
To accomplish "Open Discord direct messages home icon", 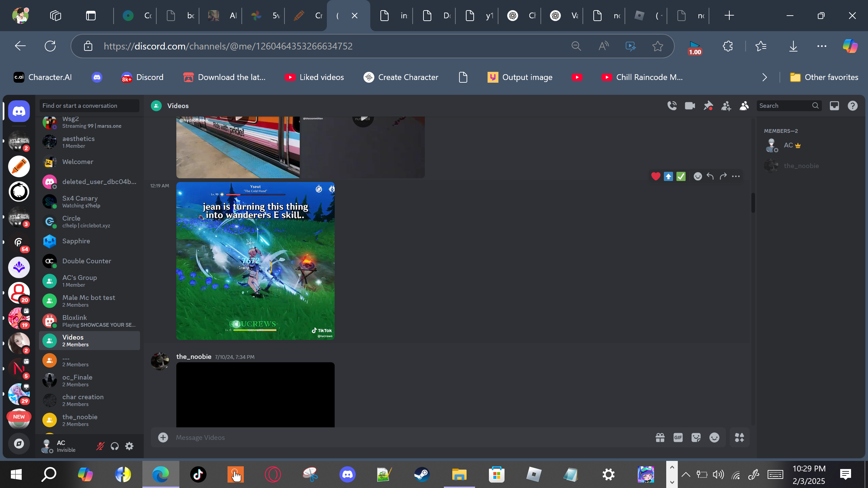I will click(x=19, y=111).
